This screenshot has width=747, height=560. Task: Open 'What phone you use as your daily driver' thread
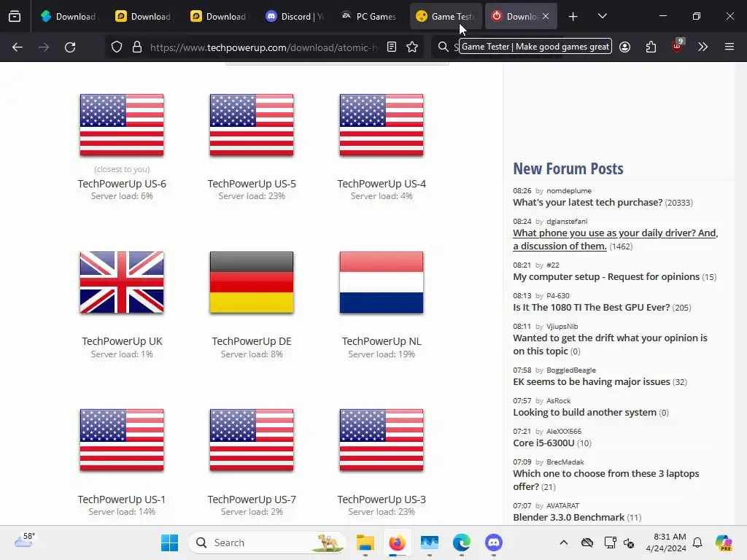pyautogui.click(x=615, y=239)
